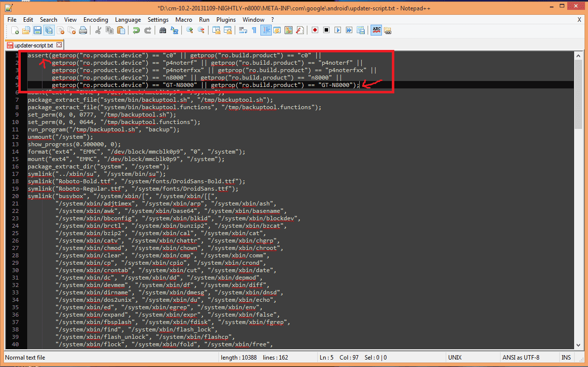The height and width of the screenshot is (367, 588).
Task: Click the INS indicator in status bar
Action: coord(566,358)
